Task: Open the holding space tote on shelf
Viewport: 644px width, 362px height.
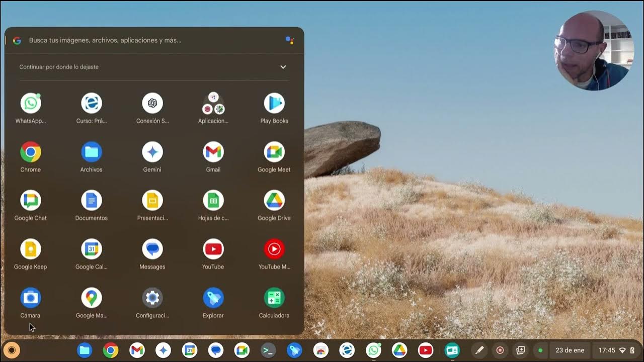Action: pyautogui.click(x=521, y=350)
